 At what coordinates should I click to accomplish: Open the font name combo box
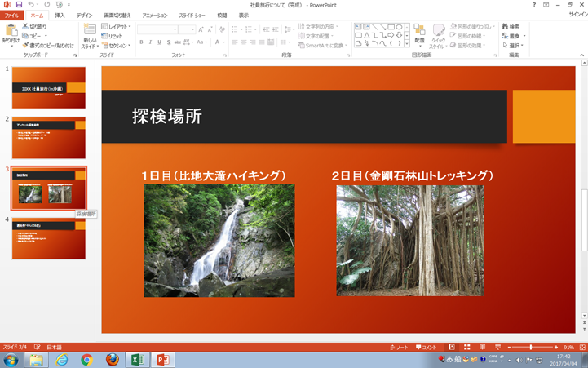tap(157, 29)
